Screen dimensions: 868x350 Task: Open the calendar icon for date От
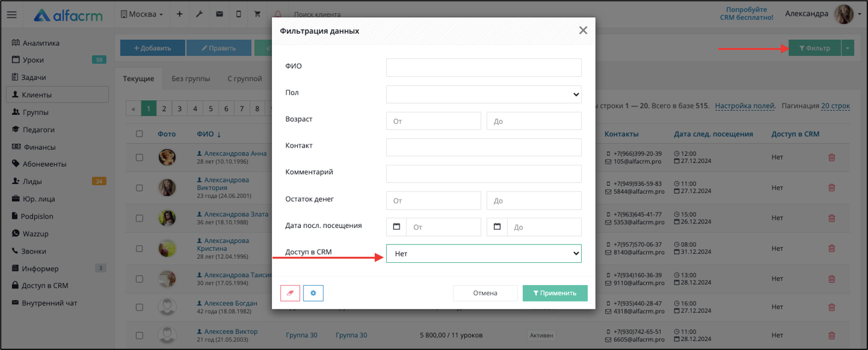[x=396, y=227]
